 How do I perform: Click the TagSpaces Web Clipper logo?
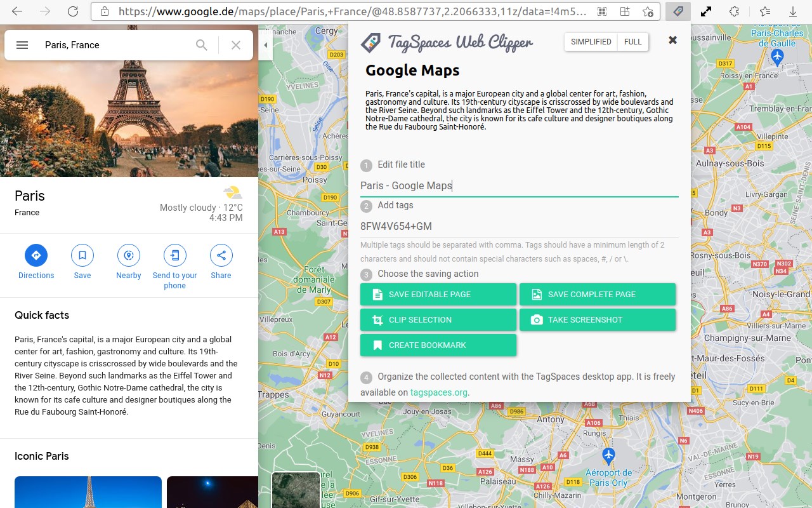tap(447, 43)
